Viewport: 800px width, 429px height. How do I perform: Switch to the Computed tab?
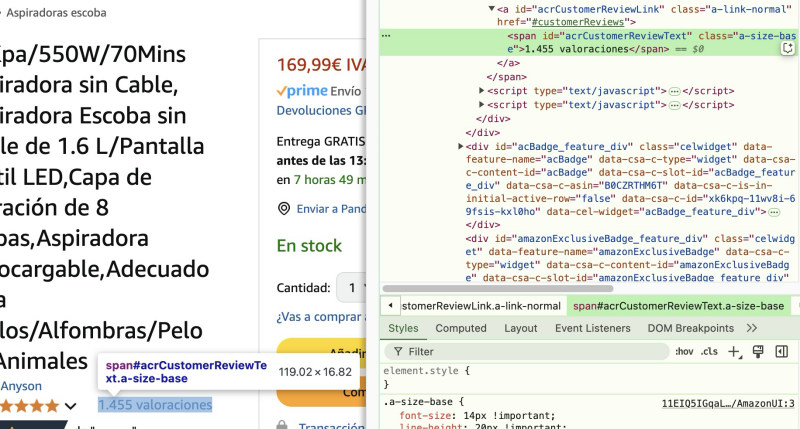coord(461,328)
